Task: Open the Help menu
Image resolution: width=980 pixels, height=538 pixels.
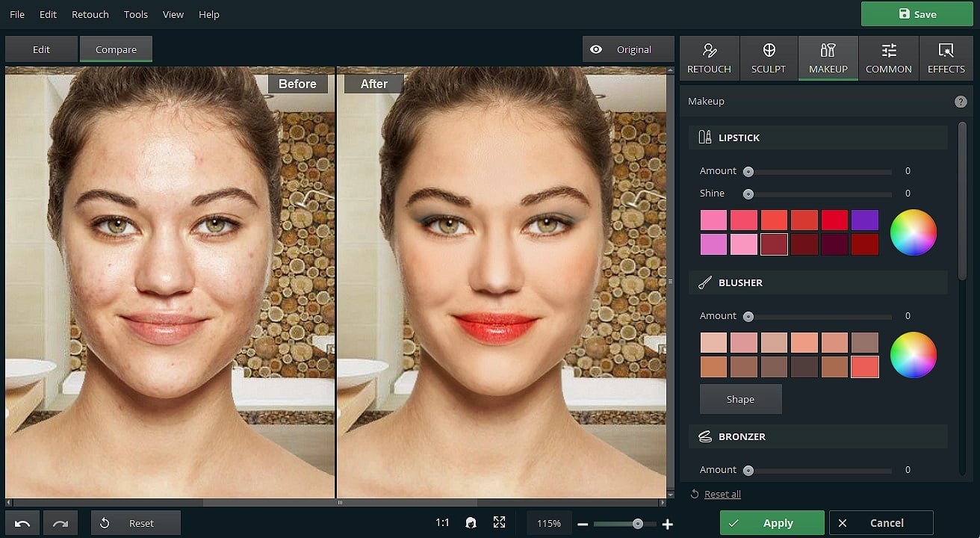Action: (x=209, y=14)
